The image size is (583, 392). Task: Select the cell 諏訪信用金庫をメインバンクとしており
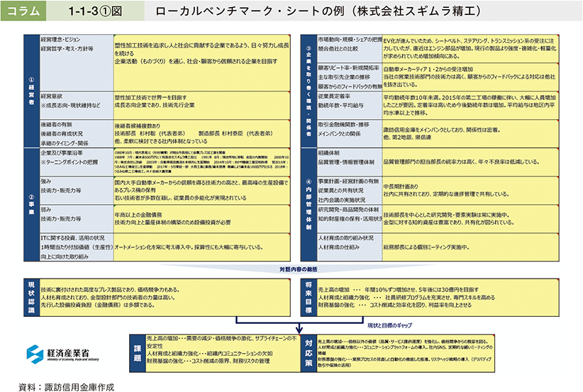click(x=442, y=130)
